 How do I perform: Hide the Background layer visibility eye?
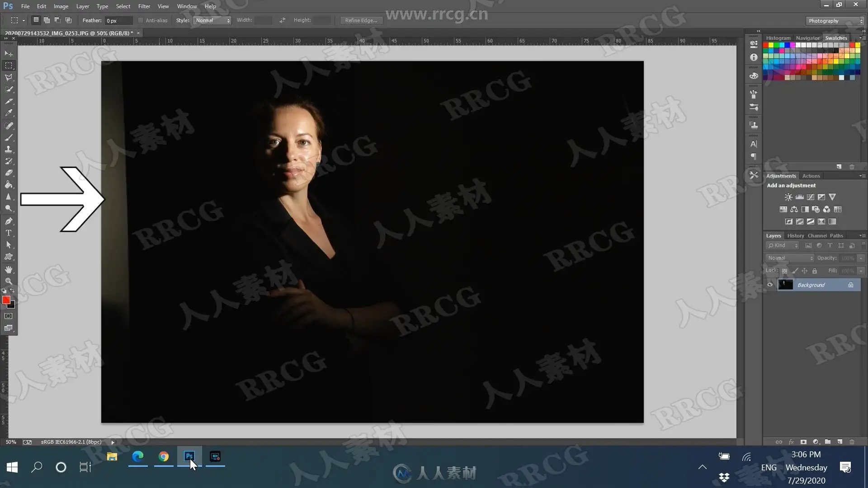point(770,285)
